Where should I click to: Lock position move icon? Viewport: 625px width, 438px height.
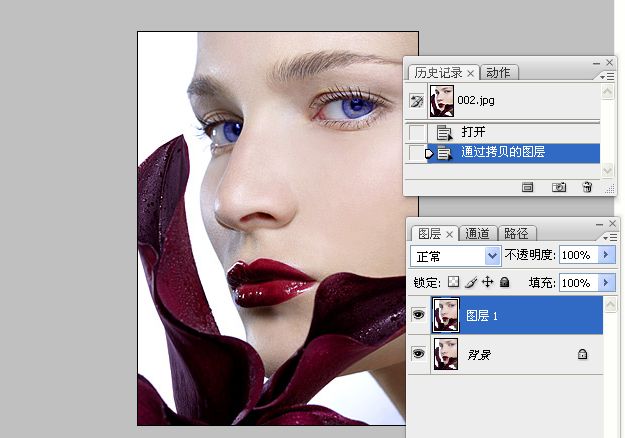(487, 282)
